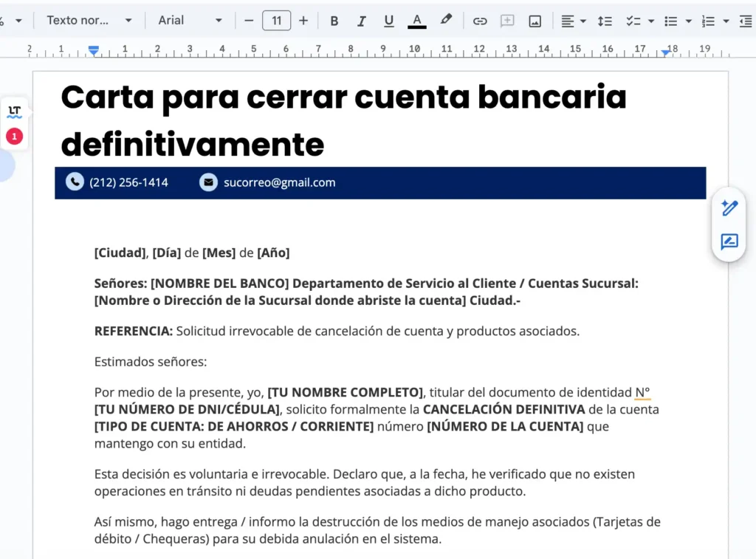Open the text color picker
This screenshot has height=559, width=756.
416,20
